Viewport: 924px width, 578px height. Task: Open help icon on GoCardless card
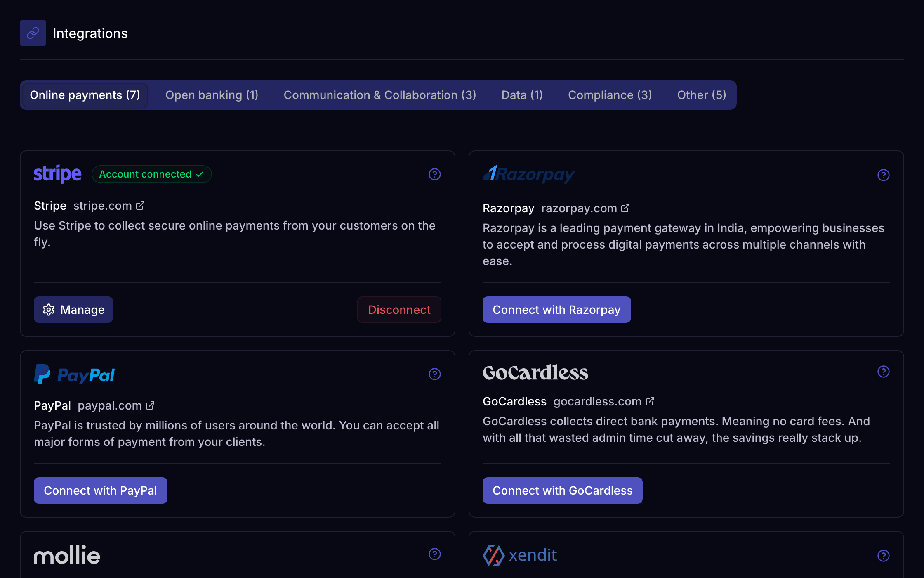coord(884,372)
